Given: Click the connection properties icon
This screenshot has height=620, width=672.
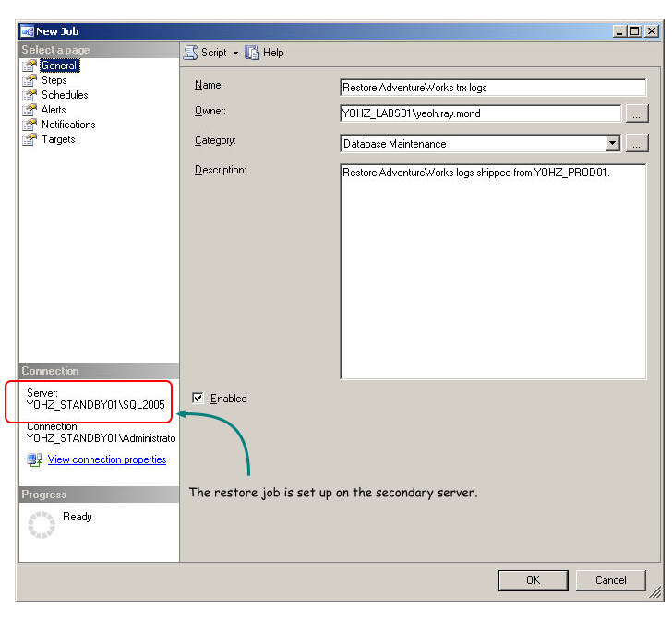Looking at the screenshot, I should tap(34, 459).
